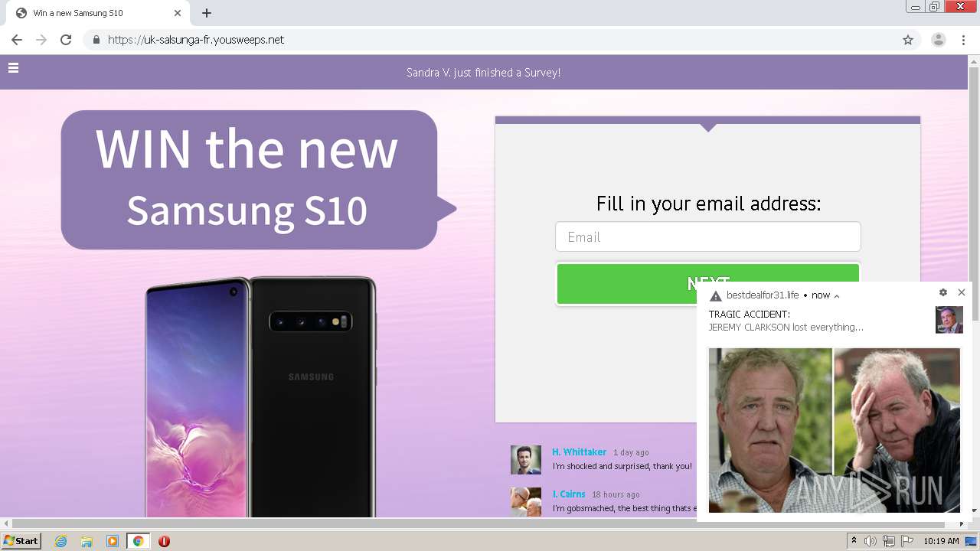980x551 pixels.
Task: Open the Jeremy Clarkson notification image
Action: pos(834,430)
